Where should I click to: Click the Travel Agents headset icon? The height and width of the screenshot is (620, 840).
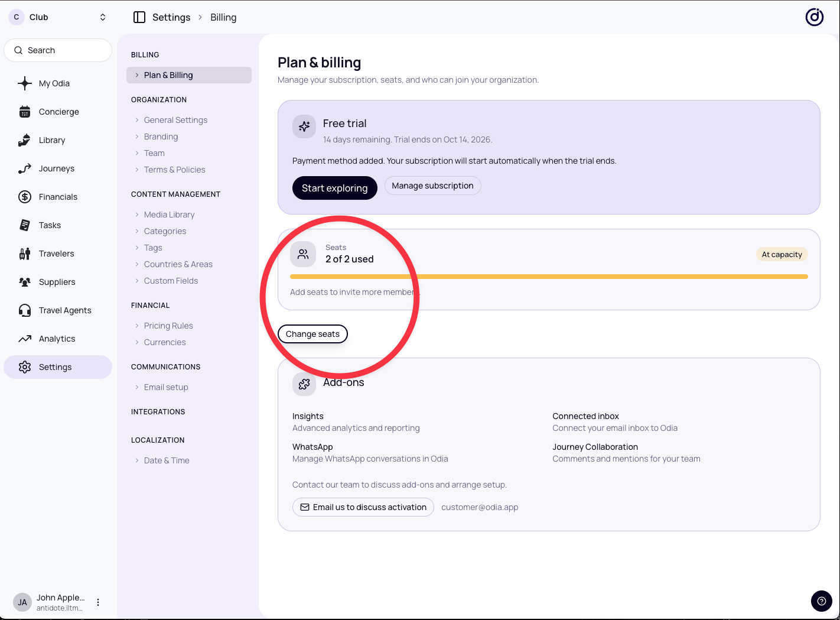click(x=25, y=310)
